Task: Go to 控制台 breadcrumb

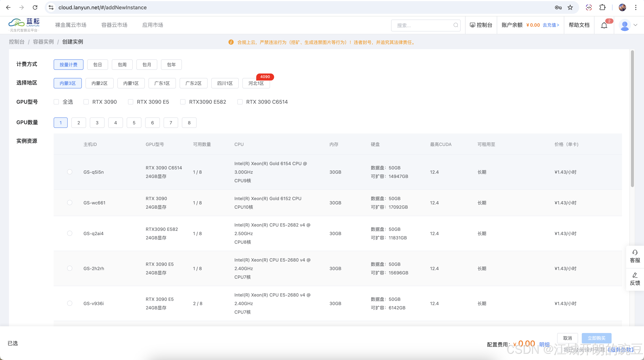Action: tap(17, 42)
